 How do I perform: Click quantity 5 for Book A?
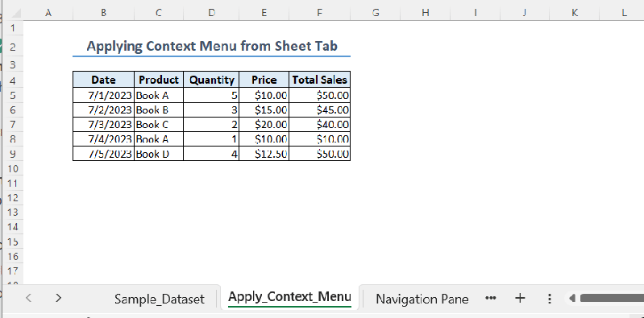pos(211,95)
